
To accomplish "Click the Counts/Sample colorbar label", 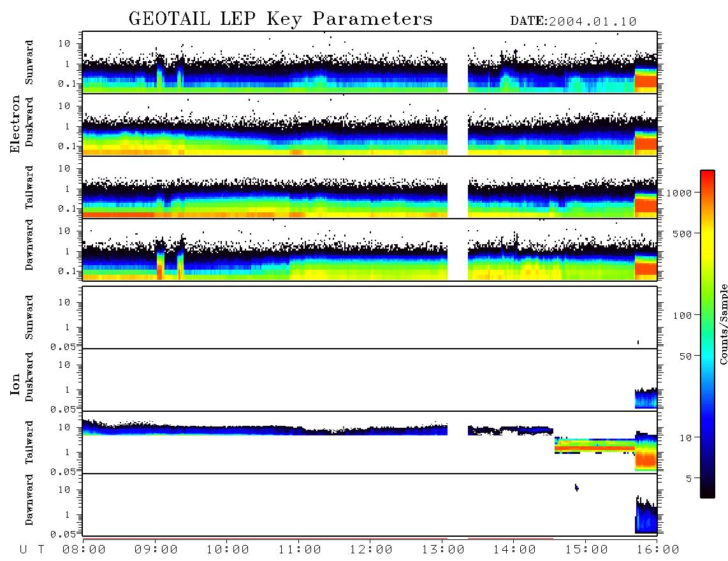I will pos(723,324).
